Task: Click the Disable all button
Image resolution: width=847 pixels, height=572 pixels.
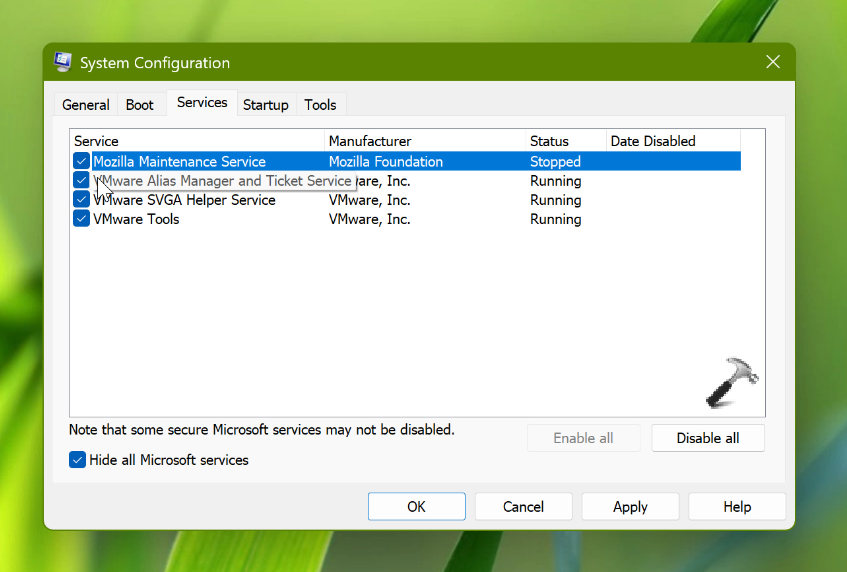Action: 707,438
